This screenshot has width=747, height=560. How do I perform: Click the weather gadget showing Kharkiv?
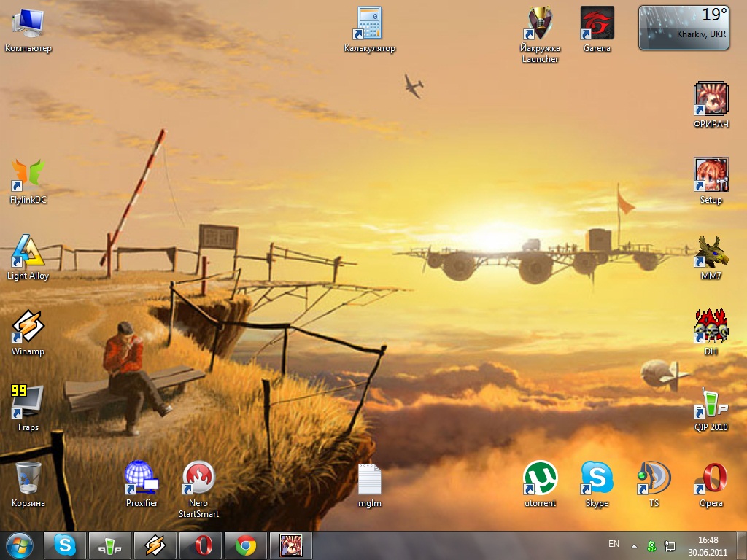(684, 28)
